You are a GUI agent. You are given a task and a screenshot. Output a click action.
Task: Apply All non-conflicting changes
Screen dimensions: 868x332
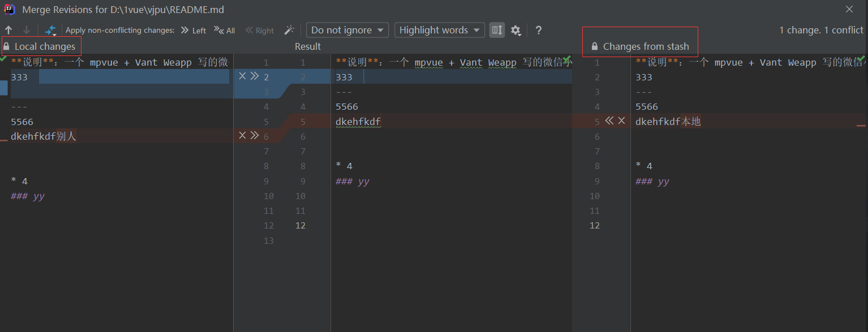[x=225, y=31]
